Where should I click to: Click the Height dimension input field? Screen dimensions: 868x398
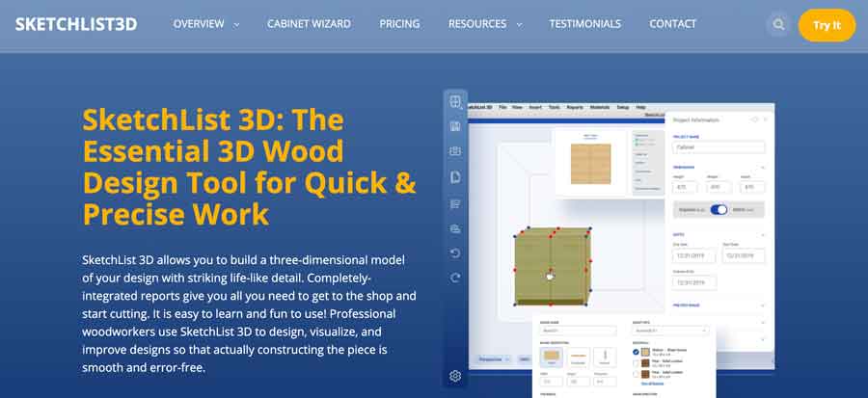(686, 187)
